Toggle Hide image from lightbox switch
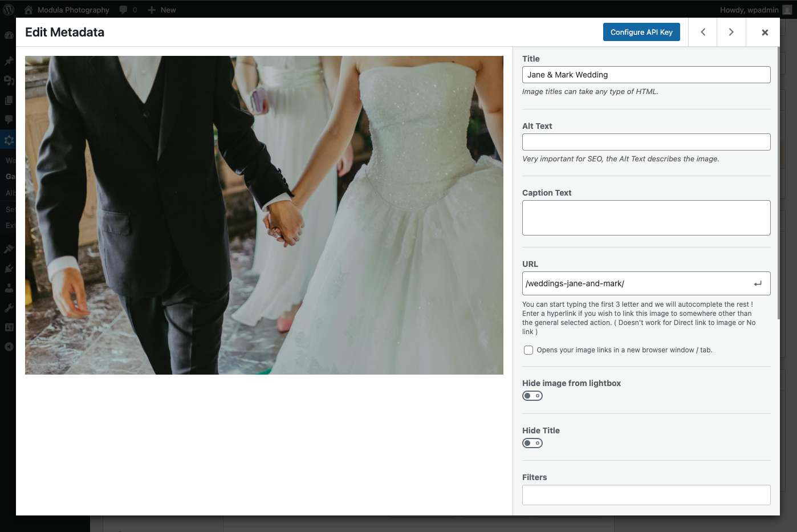 pyautogui.click(x=532, y=396)
